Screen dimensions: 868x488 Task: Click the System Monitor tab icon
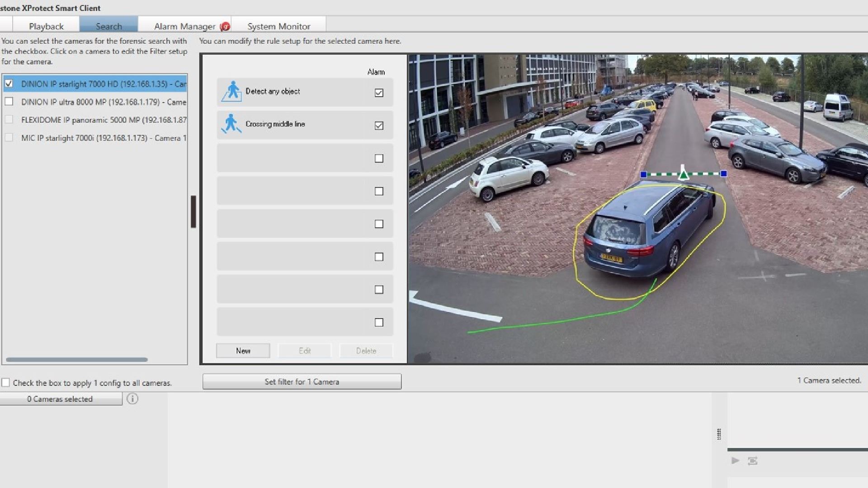[278, 26]
